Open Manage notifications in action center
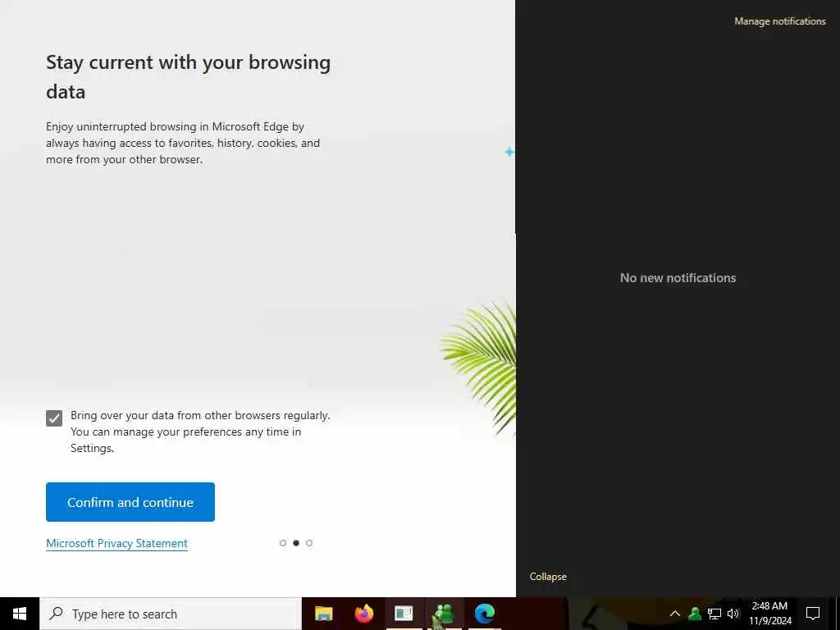The width and height of the screenshot is (840, 630). point(780,21)
